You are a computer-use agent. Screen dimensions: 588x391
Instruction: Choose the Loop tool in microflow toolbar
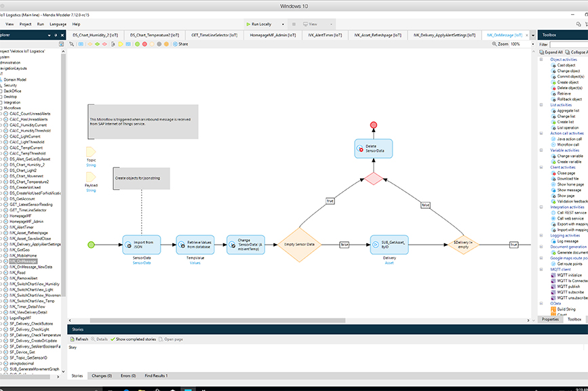128,44
